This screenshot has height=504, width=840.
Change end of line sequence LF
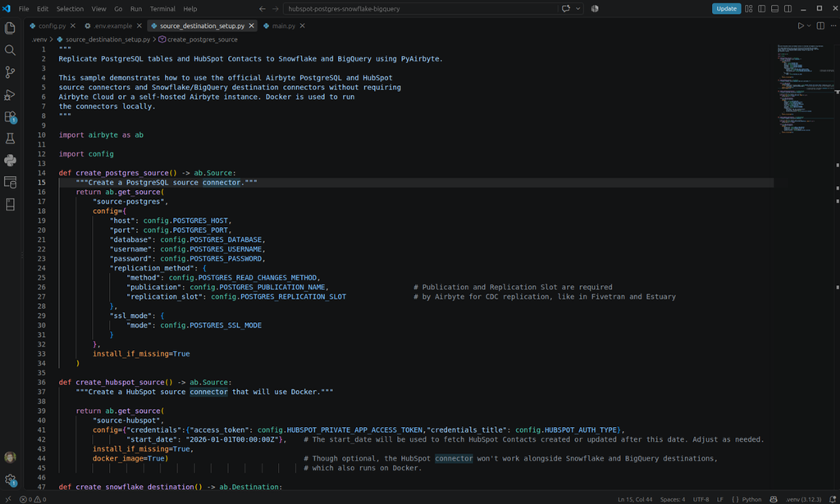[x=720, y=499]
